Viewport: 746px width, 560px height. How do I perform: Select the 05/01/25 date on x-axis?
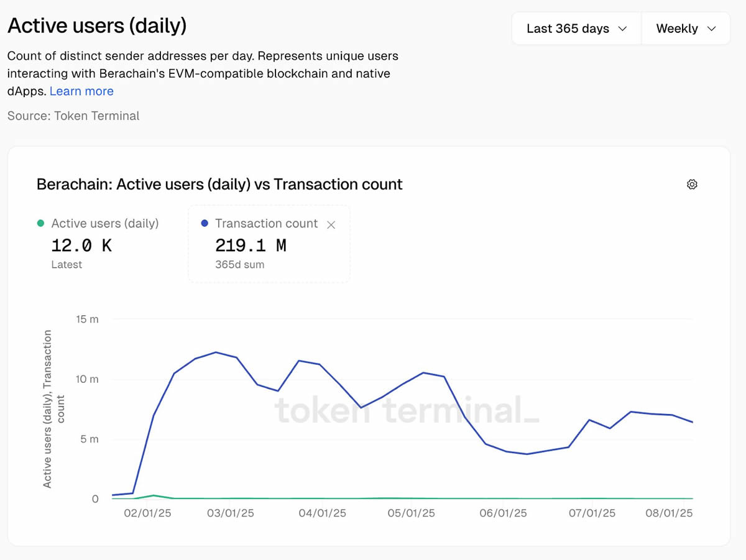point(411,513)
